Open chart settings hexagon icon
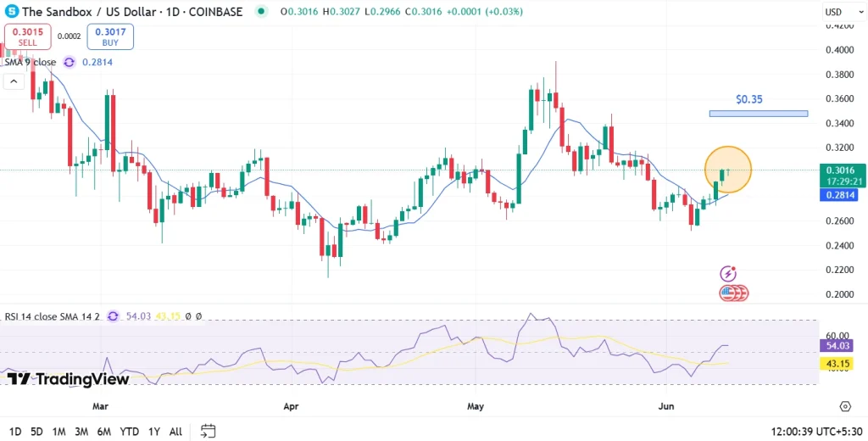The height and width of the screenshot is (441, 868). (x=845, y=406)
